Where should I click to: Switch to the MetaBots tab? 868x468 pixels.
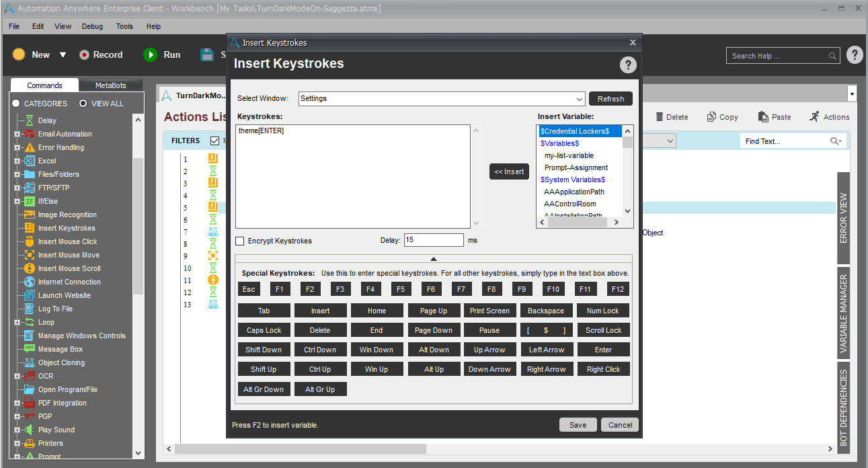[112, 85]
